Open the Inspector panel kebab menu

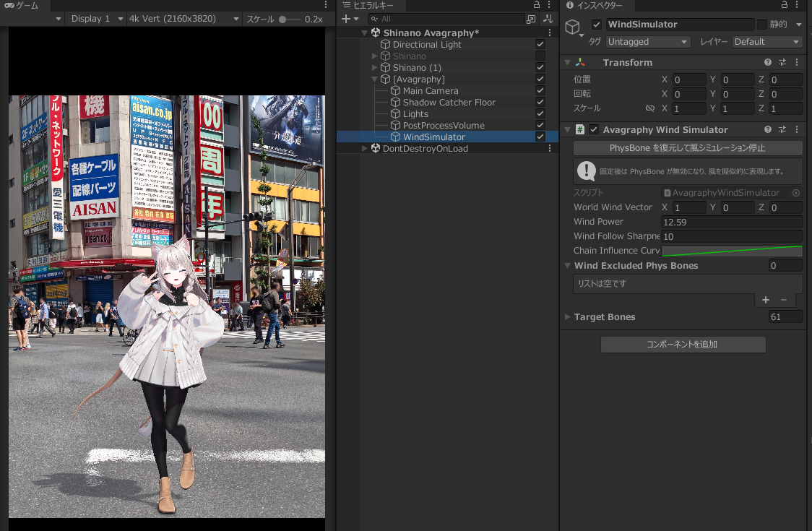click(797, 4)
